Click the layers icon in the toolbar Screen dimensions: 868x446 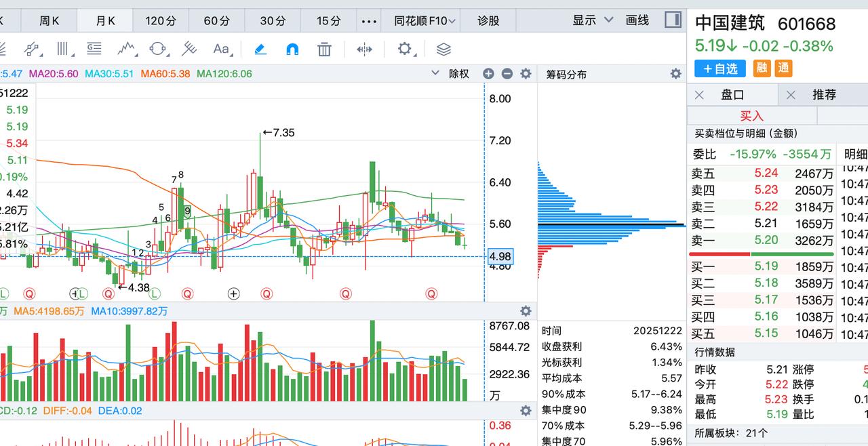pyautogui.click(x=443, y=48)
